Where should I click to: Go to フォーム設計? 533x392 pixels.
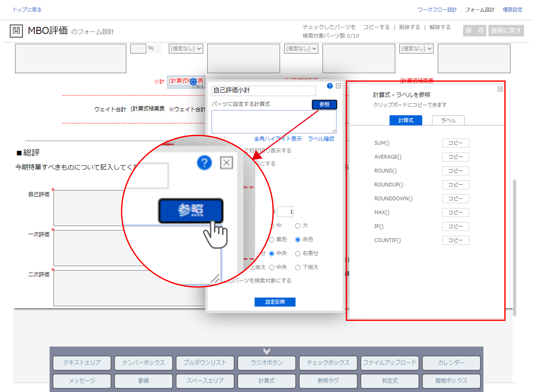click(x=480, y=10)
